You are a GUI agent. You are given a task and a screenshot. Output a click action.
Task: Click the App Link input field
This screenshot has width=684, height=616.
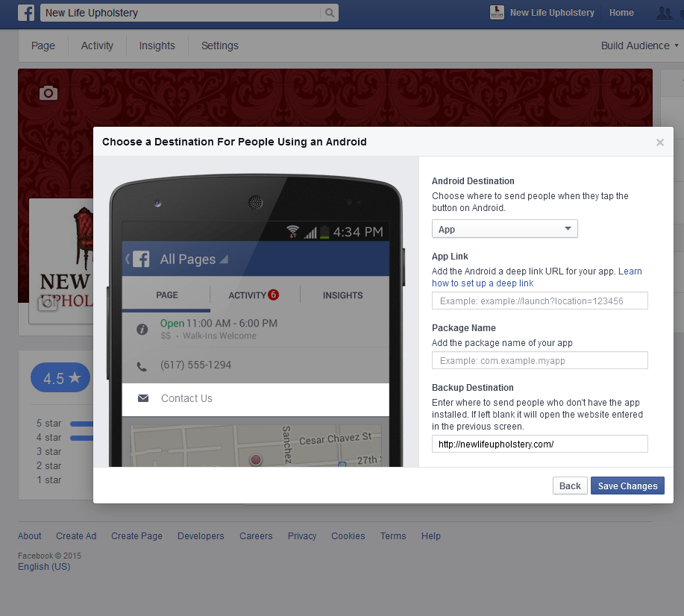click(539, 301)
